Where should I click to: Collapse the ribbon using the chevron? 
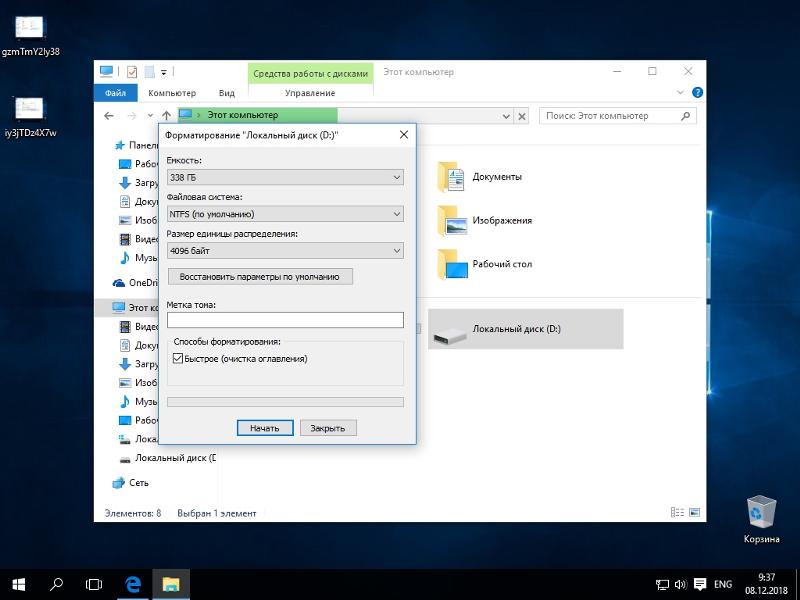pos(680,92)
